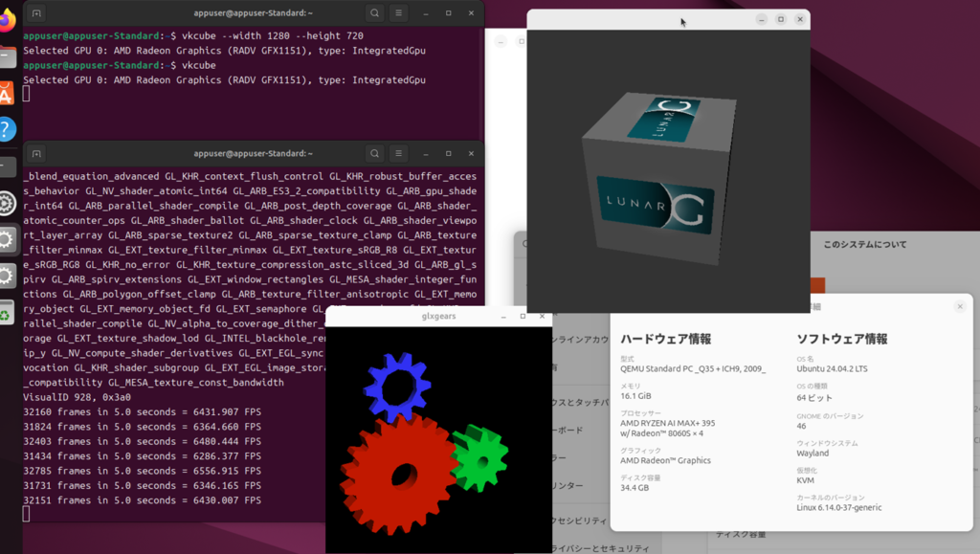Viewport: 980px width, 554px height.
Task: Close the ハードウェア情報 details dialog
Action: coord(959,306)
